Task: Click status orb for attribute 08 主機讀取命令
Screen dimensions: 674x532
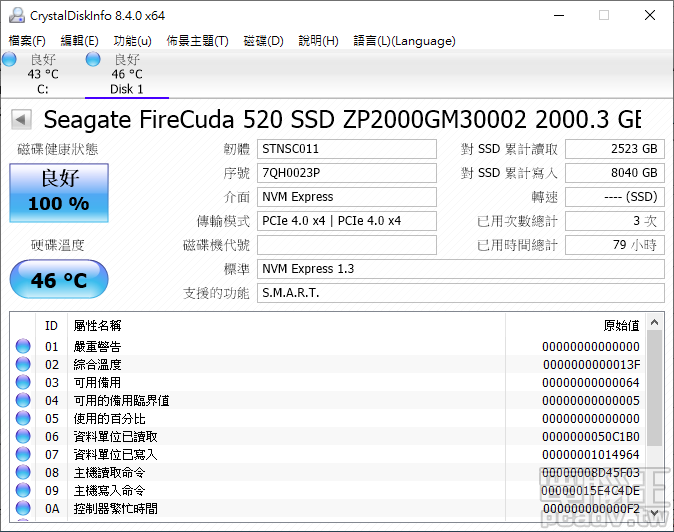Action: tap(23, 472)
